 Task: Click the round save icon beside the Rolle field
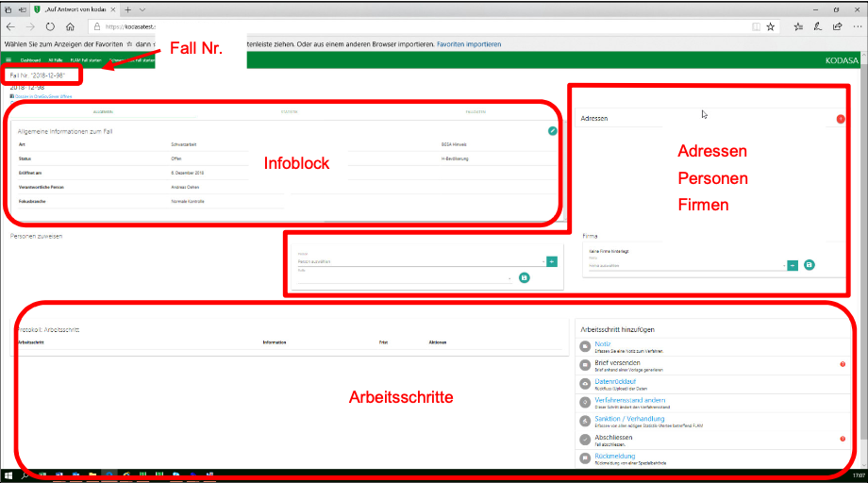pyautogui.click(x=525, y=277)
